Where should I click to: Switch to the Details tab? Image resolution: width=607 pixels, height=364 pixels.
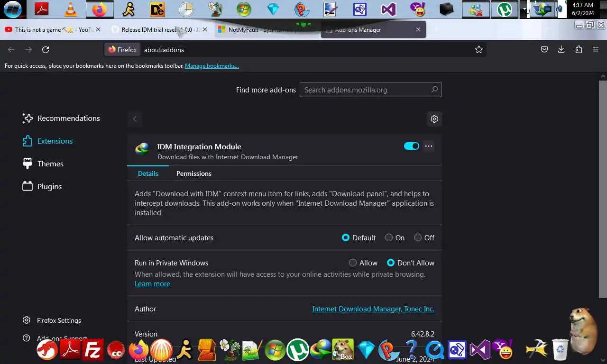point(148,173)
